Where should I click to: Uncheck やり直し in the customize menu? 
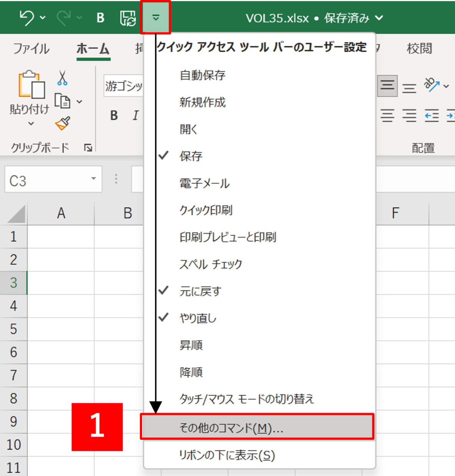tap(198, 318)
